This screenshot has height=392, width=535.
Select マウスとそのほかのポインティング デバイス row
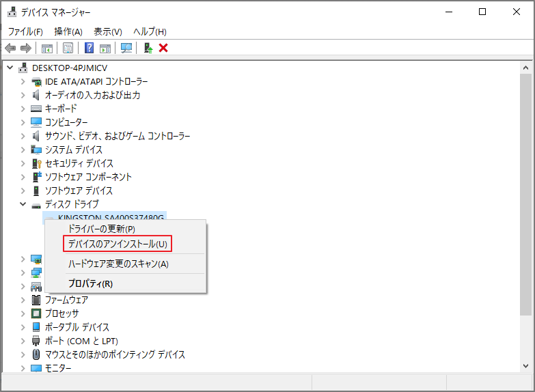coord(115,354)
